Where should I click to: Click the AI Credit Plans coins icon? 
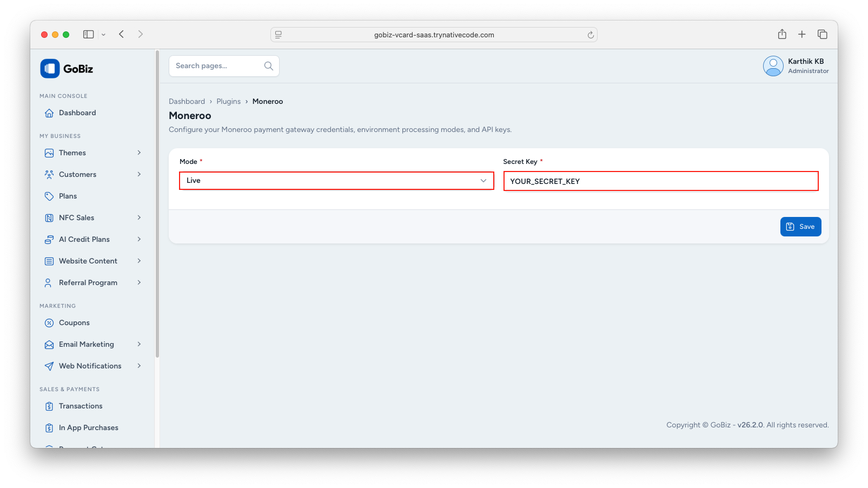pos(49,240)
